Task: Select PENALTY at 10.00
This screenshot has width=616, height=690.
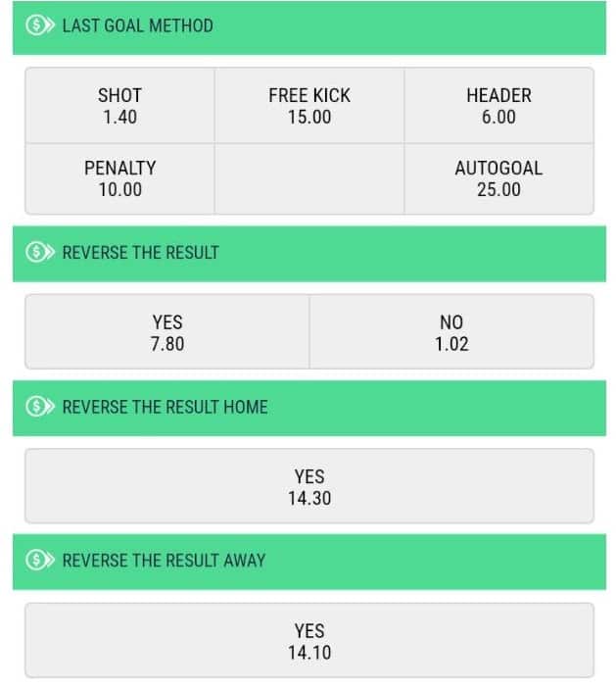Action: [120, 178]
